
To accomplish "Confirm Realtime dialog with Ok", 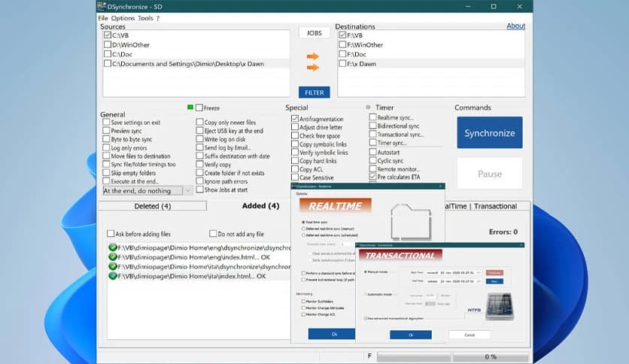I will tap(332, 334).
